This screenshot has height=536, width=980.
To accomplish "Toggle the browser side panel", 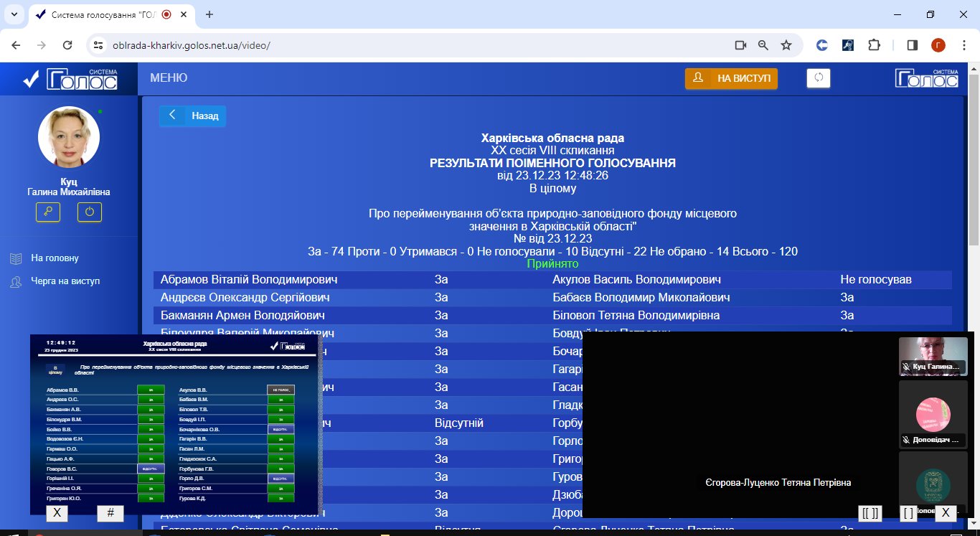I will click(x=913, y=45).
